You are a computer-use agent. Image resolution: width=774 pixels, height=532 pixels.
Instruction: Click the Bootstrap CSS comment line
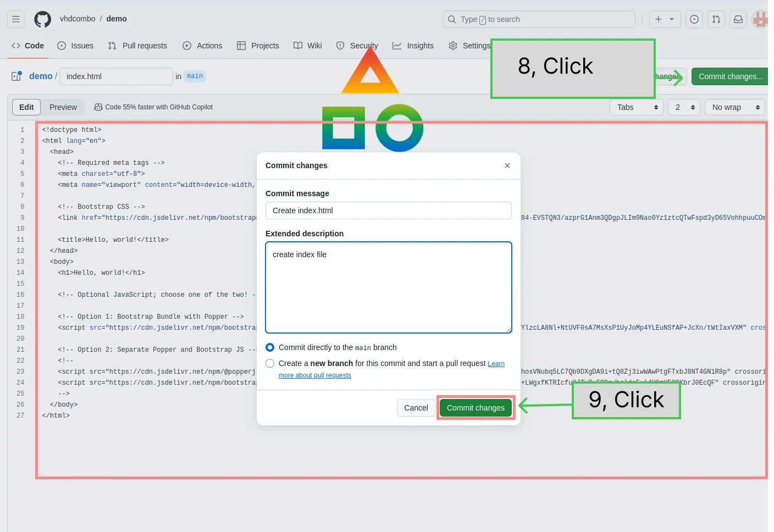click(102, 207)
